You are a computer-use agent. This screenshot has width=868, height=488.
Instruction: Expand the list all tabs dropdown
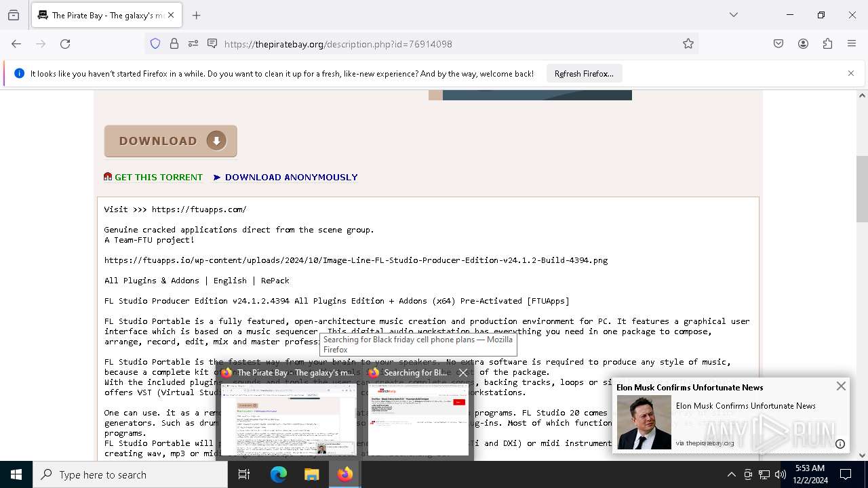(x=734, y=15)
